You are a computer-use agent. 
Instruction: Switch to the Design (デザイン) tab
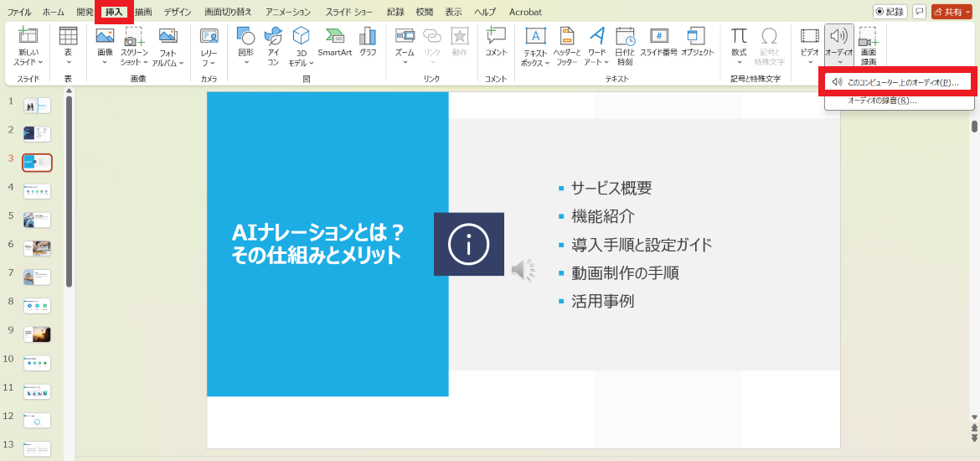point(178,12)
